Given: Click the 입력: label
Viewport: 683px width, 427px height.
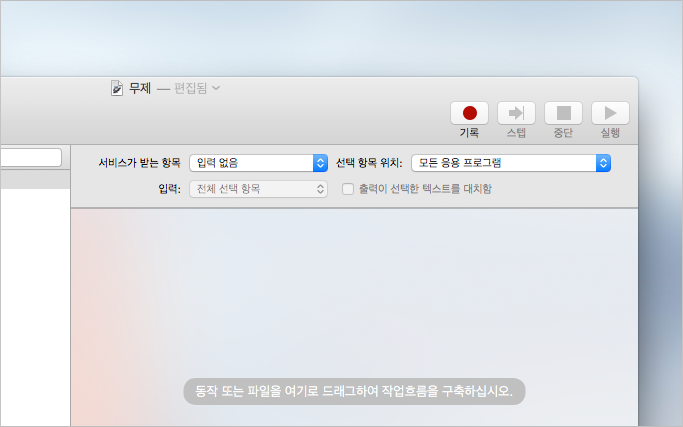Looking at the screenshot, I should click(x=169, y=189).
